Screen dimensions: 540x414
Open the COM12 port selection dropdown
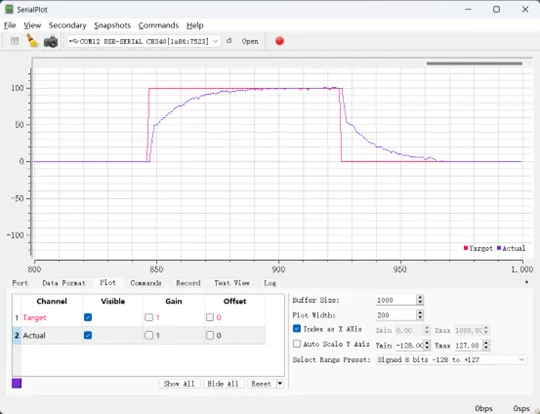pyautogui.click(x=144, y=41)
